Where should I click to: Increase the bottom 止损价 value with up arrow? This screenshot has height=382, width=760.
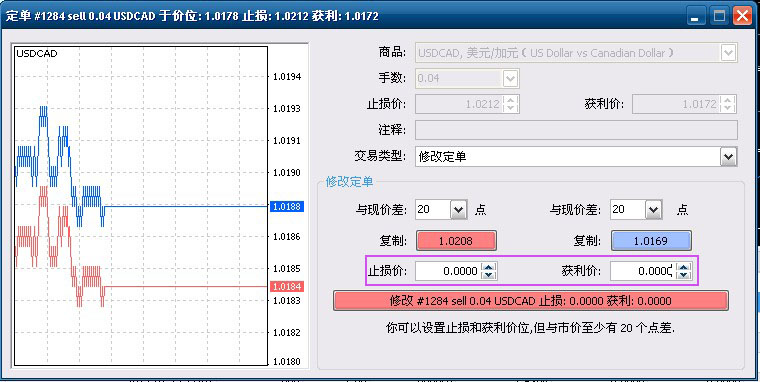489,267
